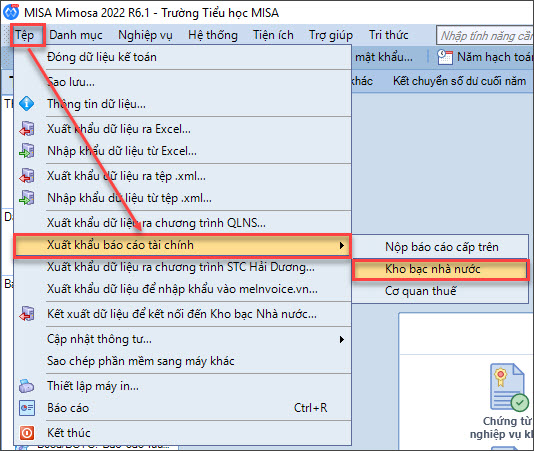534x451 pixels.
Task: Open the Tệp menu
Action: click(x=25, y=35)
